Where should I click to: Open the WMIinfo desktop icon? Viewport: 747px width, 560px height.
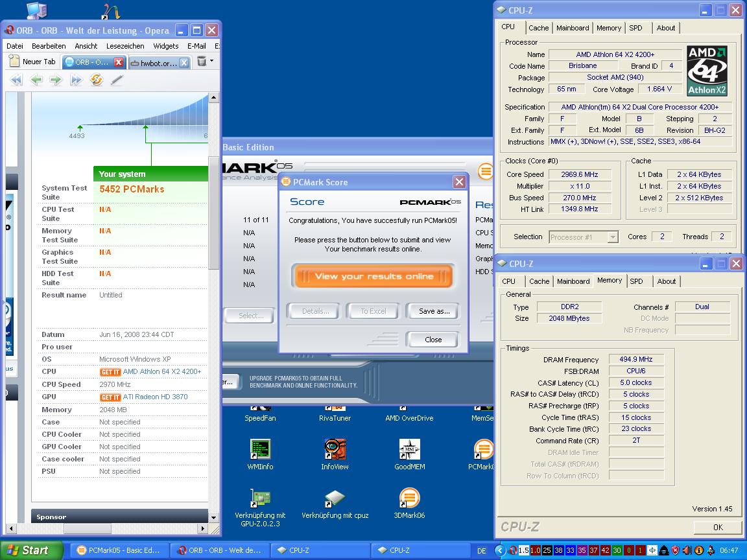pyautogui.click(x=260, y=454)
